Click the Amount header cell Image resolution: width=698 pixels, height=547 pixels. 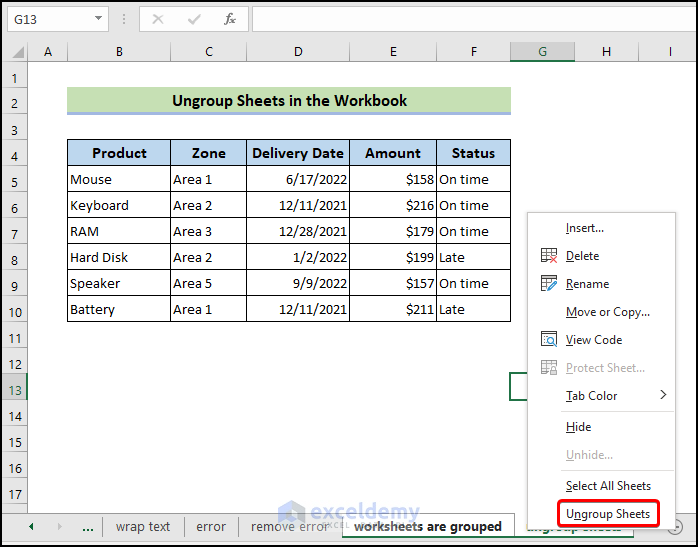coord(393,153)
